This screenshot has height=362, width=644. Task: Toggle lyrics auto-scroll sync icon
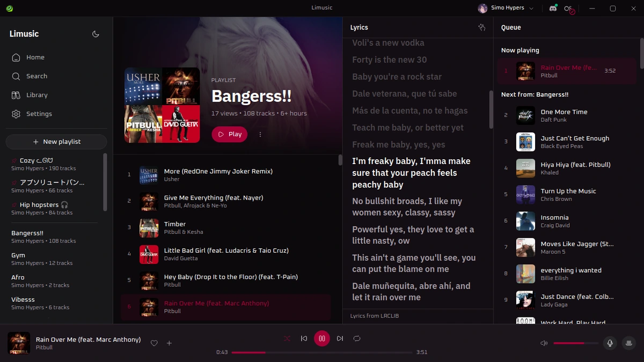pos(481,27)
